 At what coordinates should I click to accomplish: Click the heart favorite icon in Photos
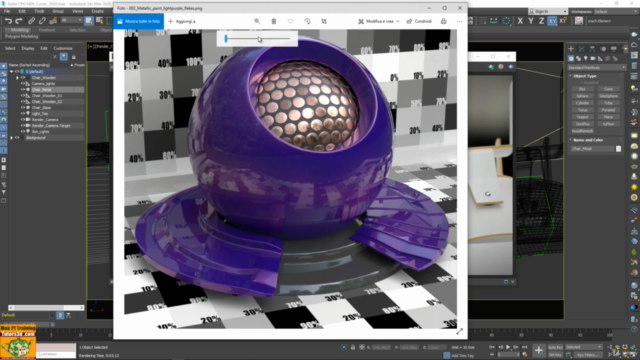pyautogui.click(x=291, y=21)
